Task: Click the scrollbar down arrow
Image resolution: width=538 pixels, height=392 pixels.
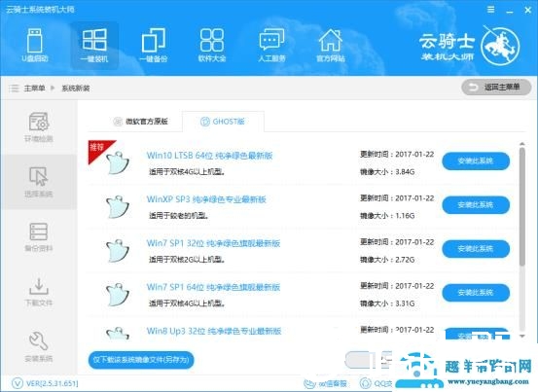Action: tap(521, 337)
